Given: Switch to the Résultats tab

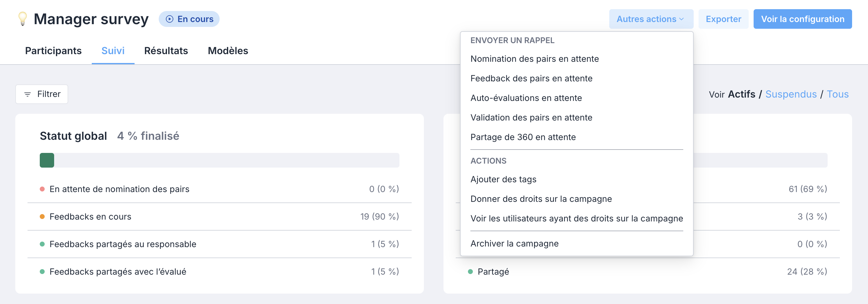Looking at the screenshot, I should (x=166, y=51).
